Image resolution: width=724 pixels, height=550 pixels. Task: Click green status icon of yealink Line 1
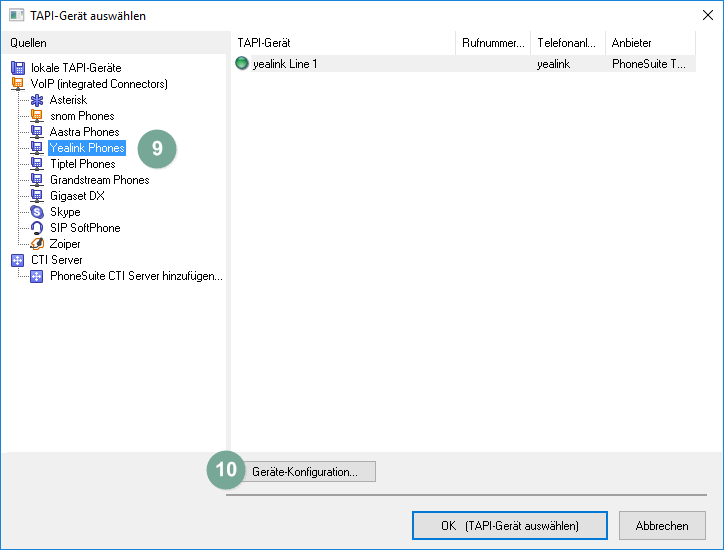[242, 64]
